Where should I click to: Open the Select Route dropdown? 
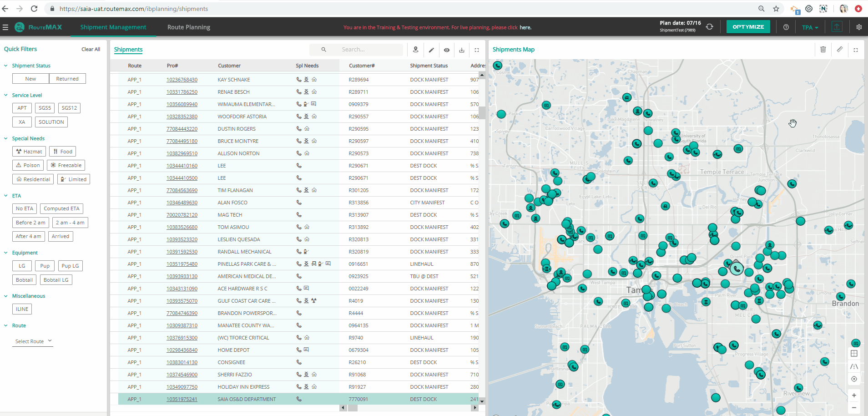[33, 341]
